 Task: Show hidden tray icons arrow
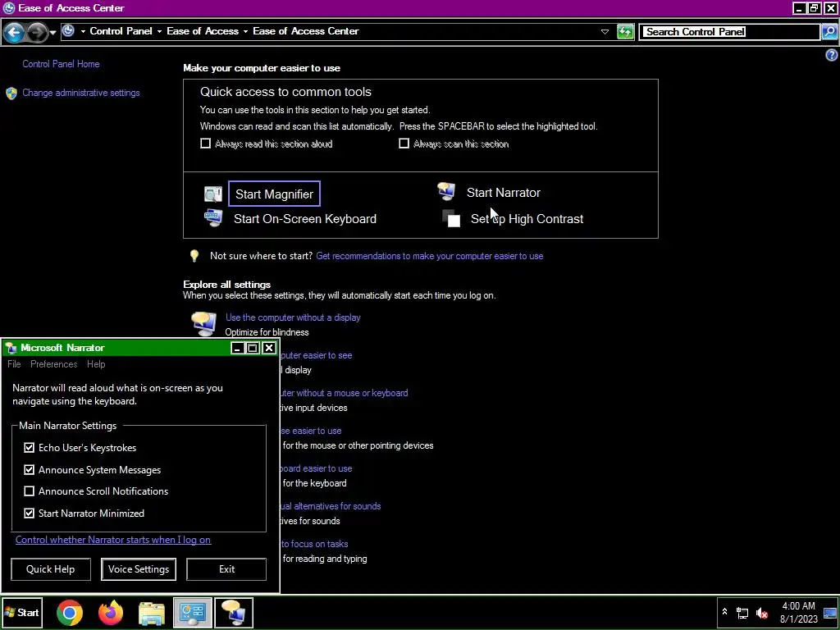pyautogui.click(x=724, y=612)
